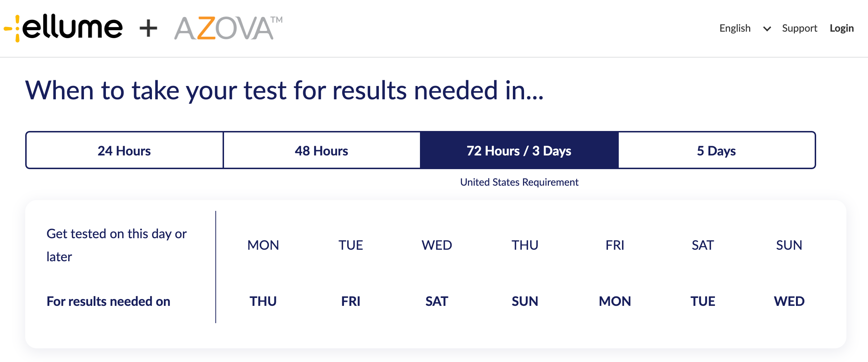Click SUN in the test day row
Screen dimensions: 868x362
coord(789,245)
